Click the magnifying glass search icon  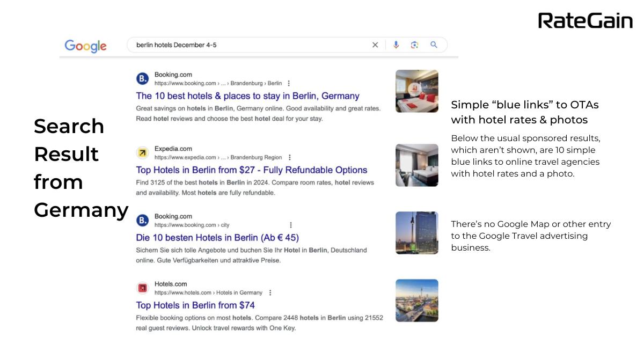pos(434,45)
